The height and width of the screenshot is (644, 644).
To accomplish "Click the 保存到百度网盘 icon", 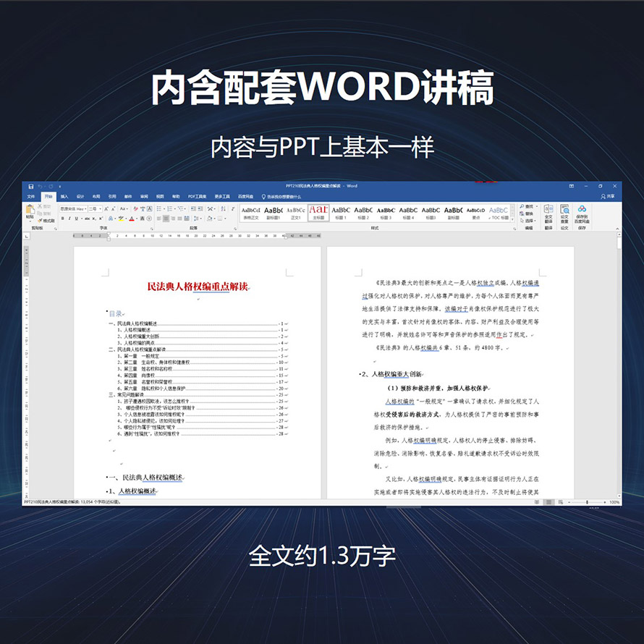I will tap(582, 213).
